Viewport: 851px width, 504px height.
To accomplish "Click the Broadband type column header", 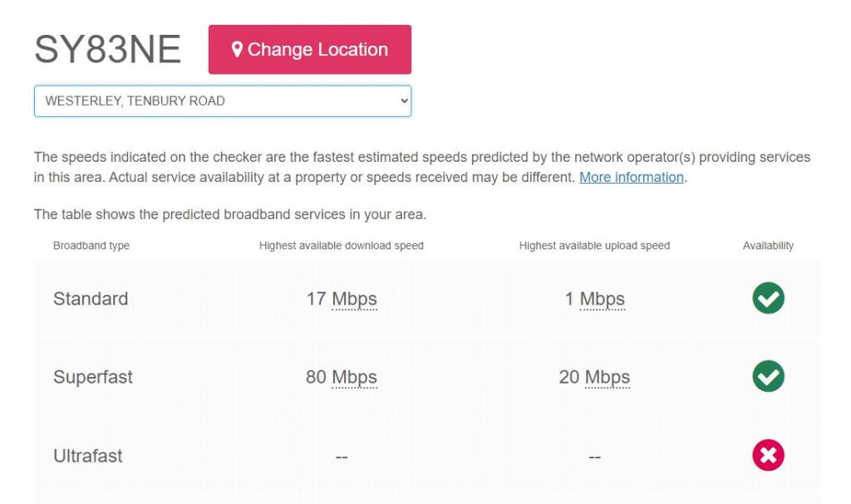I will (x=91, y=246).
